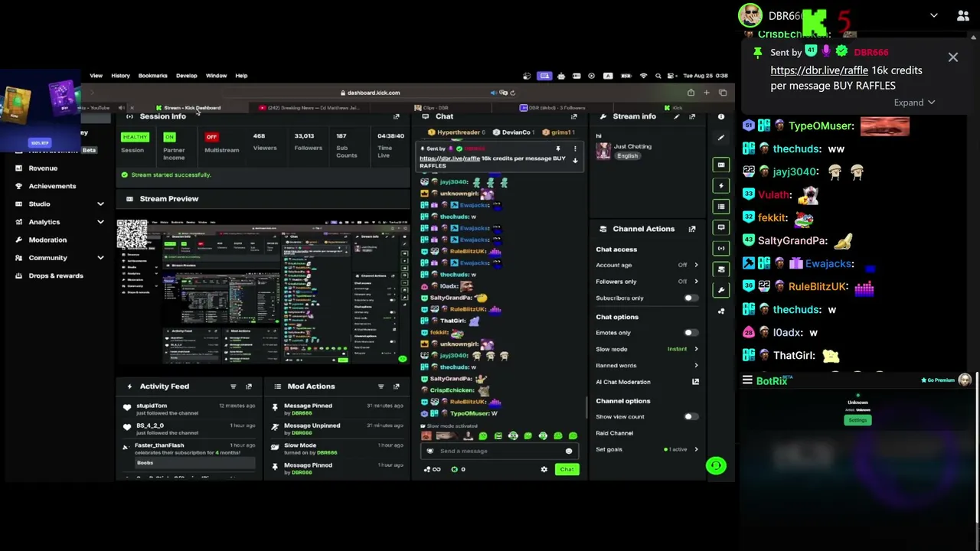980x551 pixels.
Task: Click the green Chat send button
Action: [x=567, y=469]
